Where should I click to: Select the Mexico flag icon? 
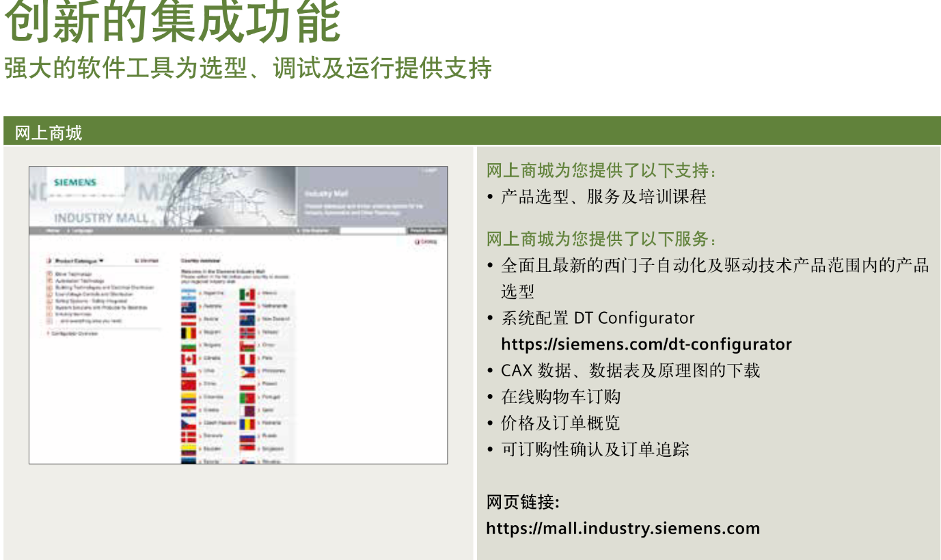pos(247,293)
